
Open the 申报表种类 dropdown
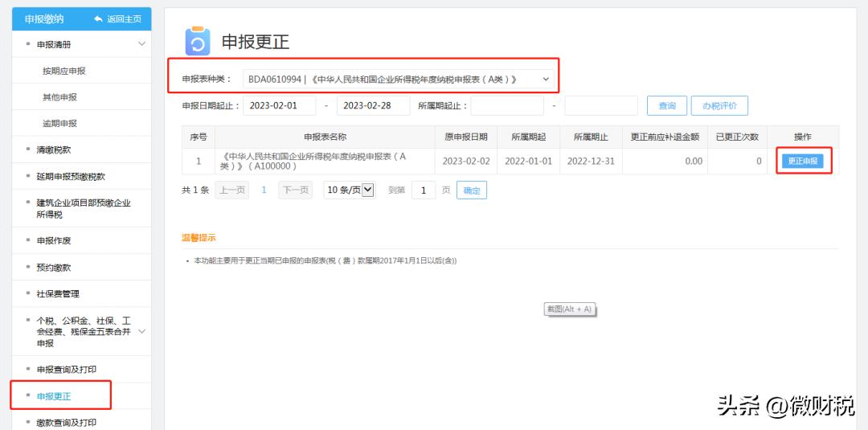(x=398, y=79)
